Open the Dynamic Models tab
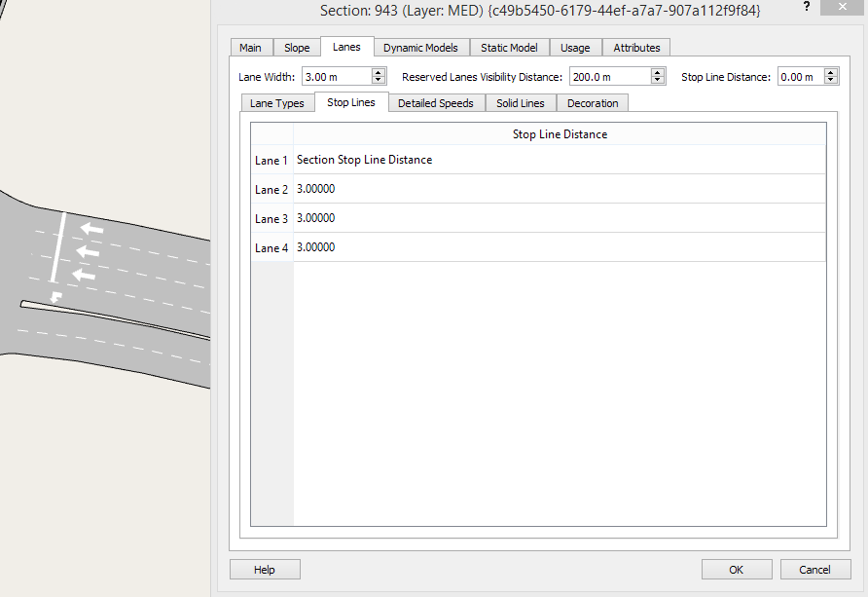This screenshot has width=868, height=597. 420,48
